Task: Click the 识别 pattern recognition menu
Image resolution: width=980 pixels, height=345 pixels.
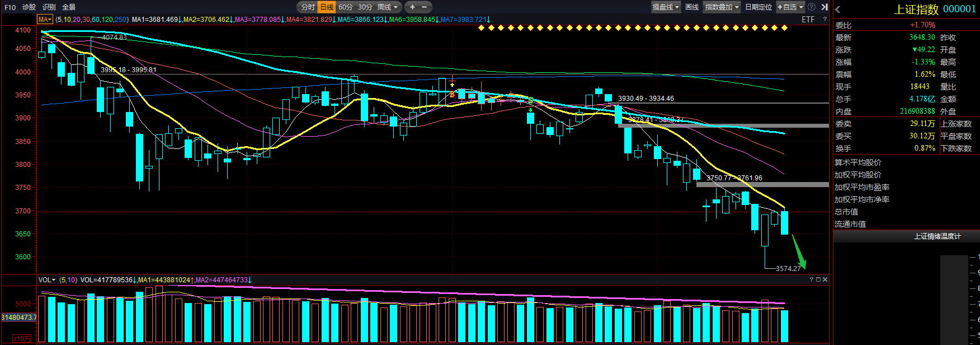Action: pyautogui.click(x=49, y=7)
